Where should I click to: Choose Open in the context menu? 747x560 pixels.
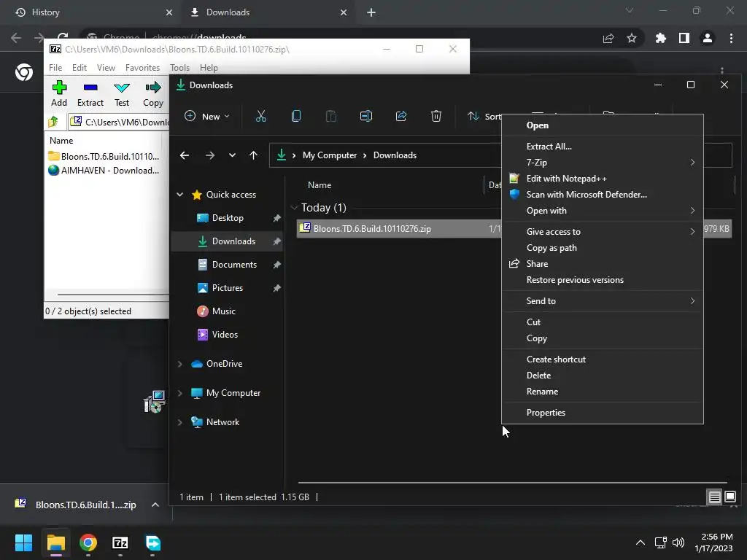[x=602, y=125]
